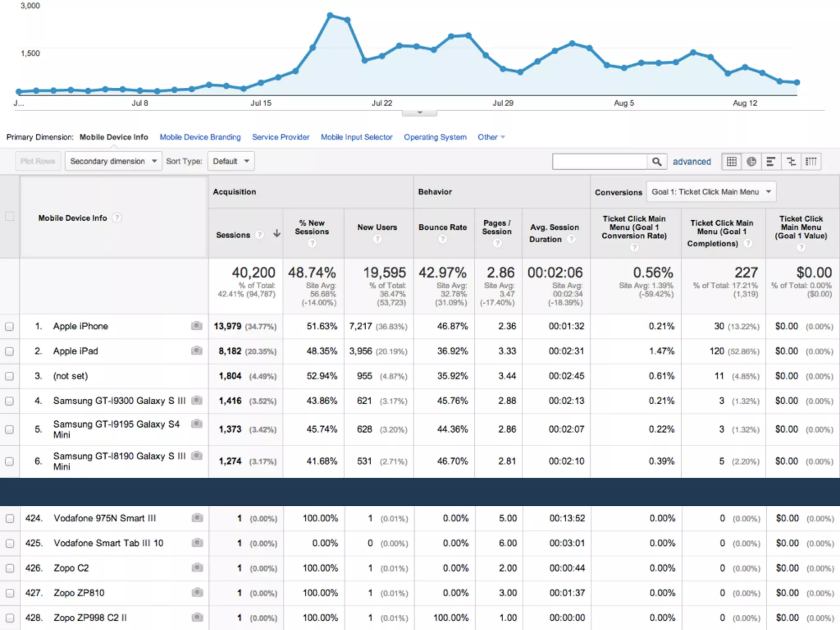Image resolution: width=840 pixels, height=630 pixels.
Task: Check the Apple iPhone row checkbox
Action: [x=9, y=326]
